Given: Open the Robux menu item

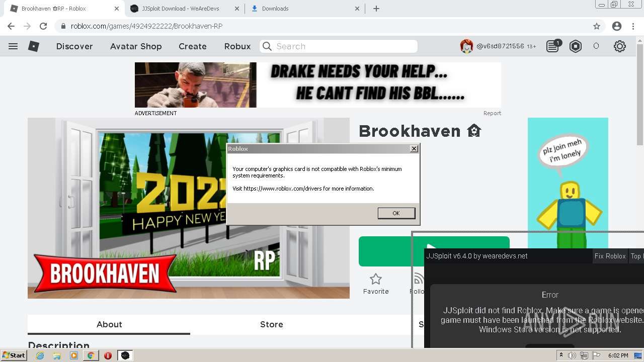Looking at the screenshot, I should point(237,46).
